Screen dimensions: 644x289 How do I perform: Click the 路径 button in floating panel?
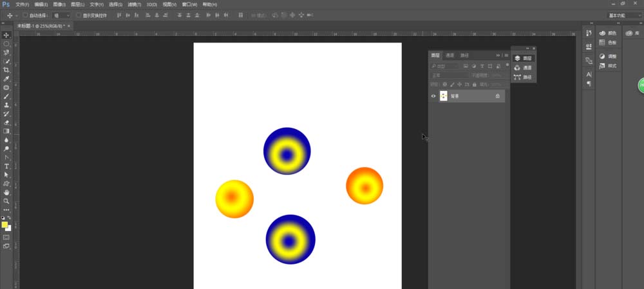pyautogui.click(x=524, y=77)
